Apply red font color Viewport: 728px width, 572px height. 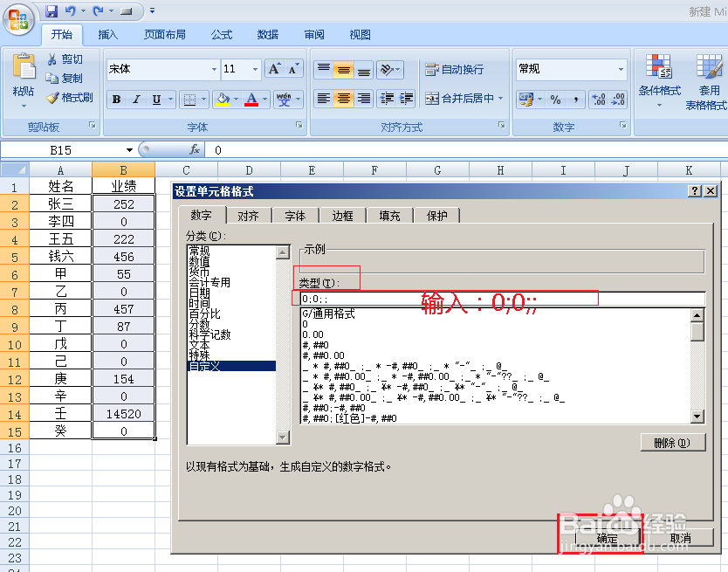[251, 99]
